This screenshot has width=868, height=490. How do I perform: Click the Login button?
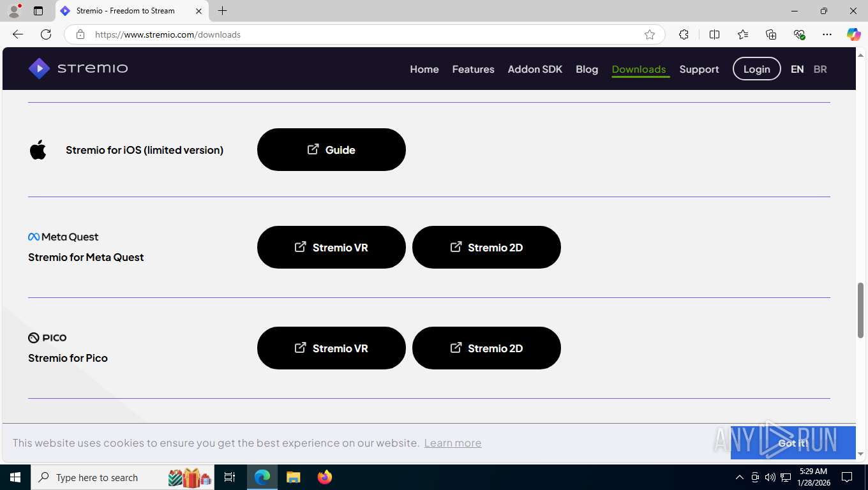coord(756,69)
